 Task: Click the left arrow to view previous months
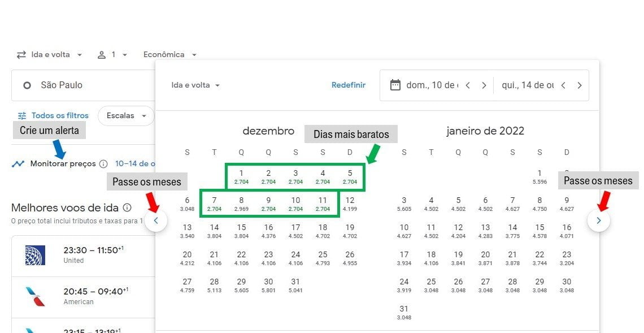[x=156, y=220]
